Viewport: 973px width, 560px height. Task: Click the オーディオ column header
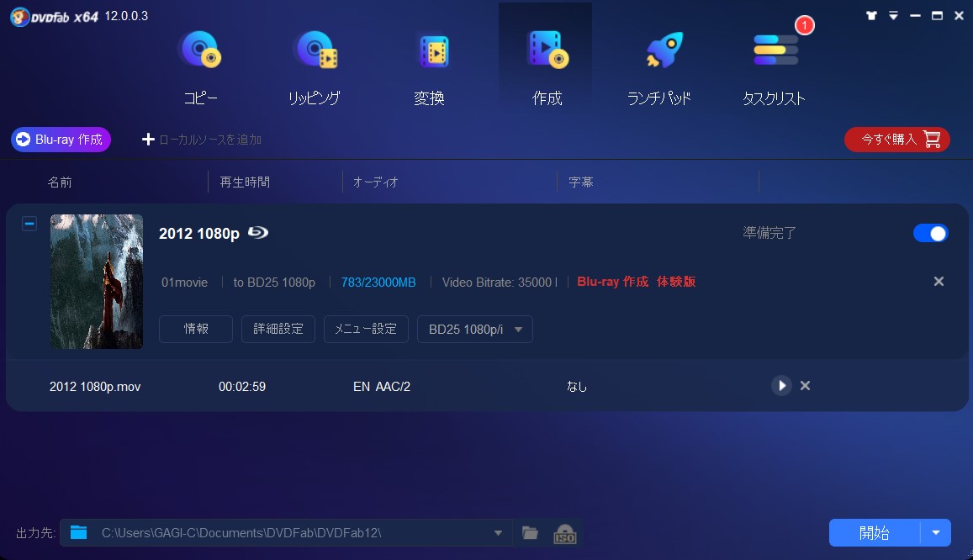pos(375,182)
